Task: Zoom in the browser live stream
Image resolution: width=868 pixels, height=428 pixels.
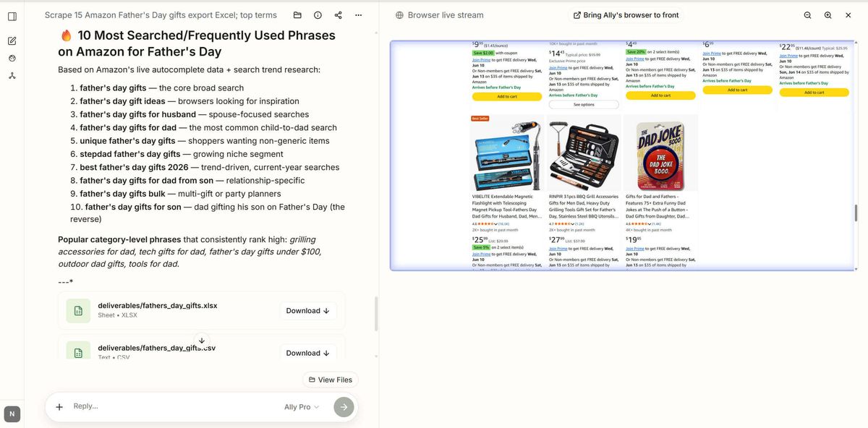Action: (827, 15)
